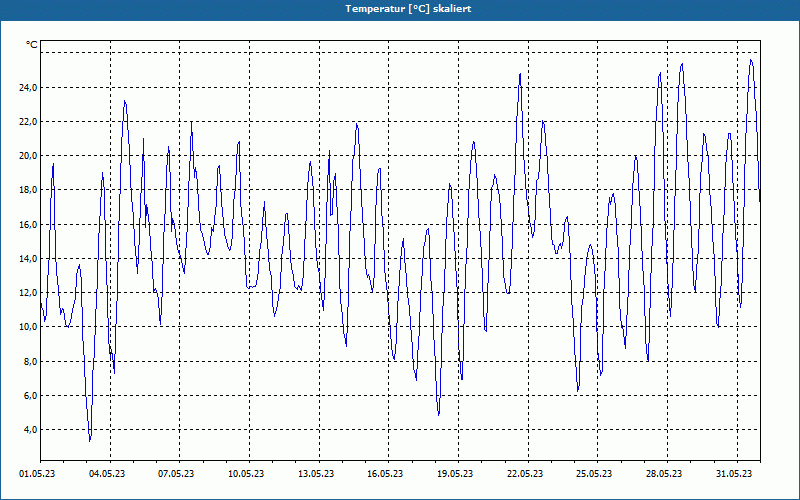Click the 14,0 y-axis label

28,259
